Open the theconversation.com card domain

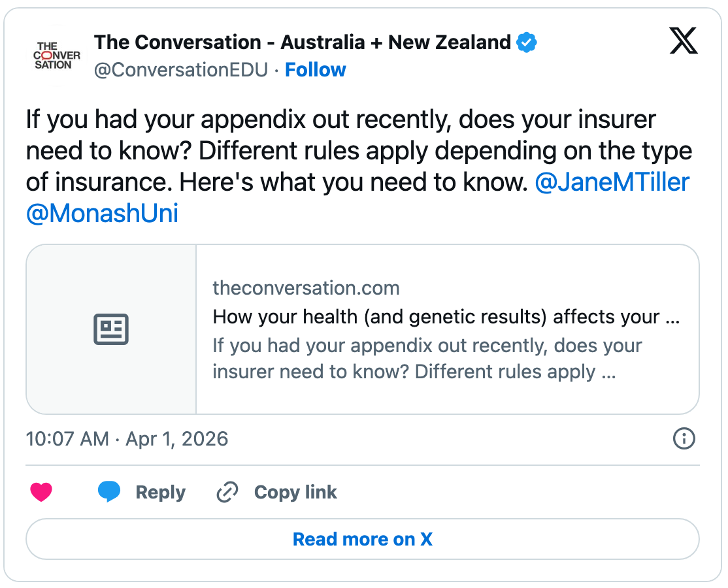[306, 288]
